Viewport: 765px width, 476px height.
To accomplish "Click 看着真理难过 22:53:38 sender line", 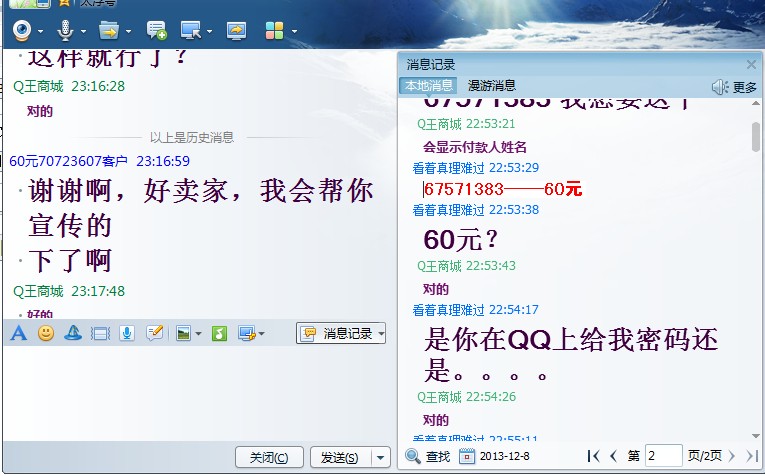I will click(x=476, y=210).
